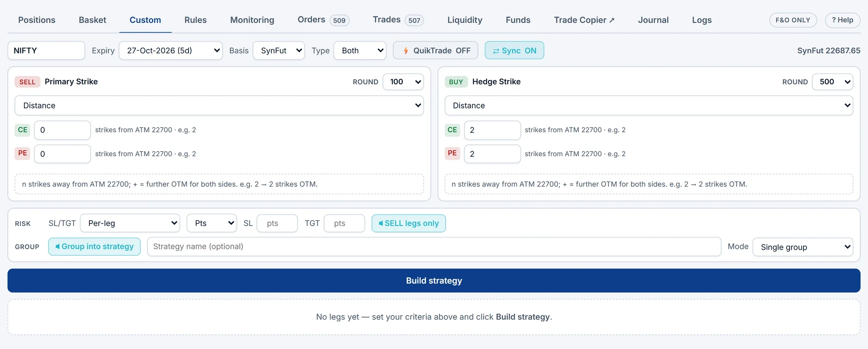
Task: Go to the Trades tab
Action: tap(398, 20)
